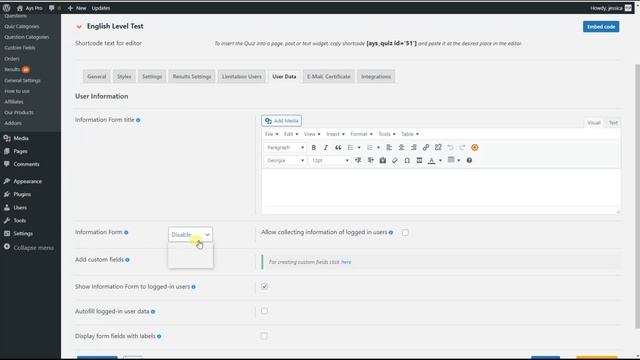
Task: Click the 'here' custom fields link
Action: pyautogui.click(x=346, y=262)
